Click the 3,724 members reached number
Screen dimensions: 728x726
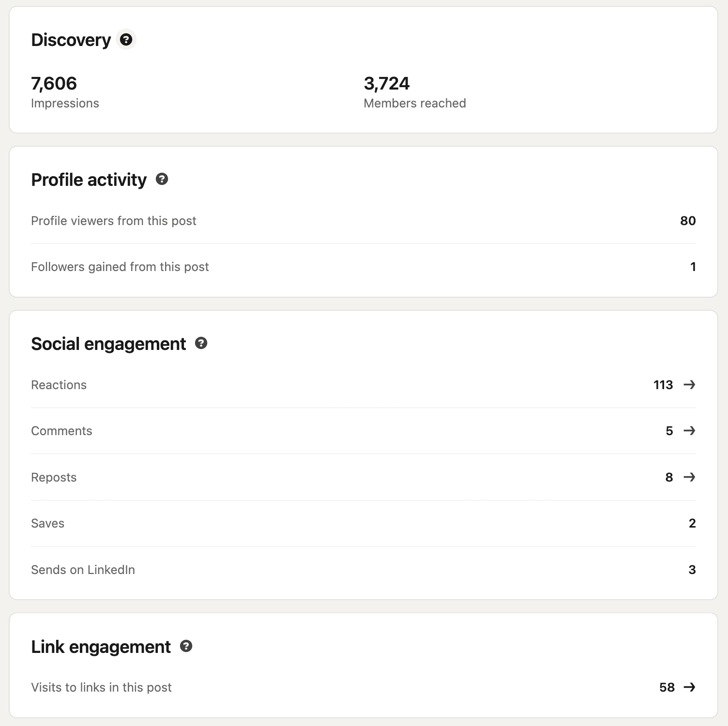click(386, 83)
